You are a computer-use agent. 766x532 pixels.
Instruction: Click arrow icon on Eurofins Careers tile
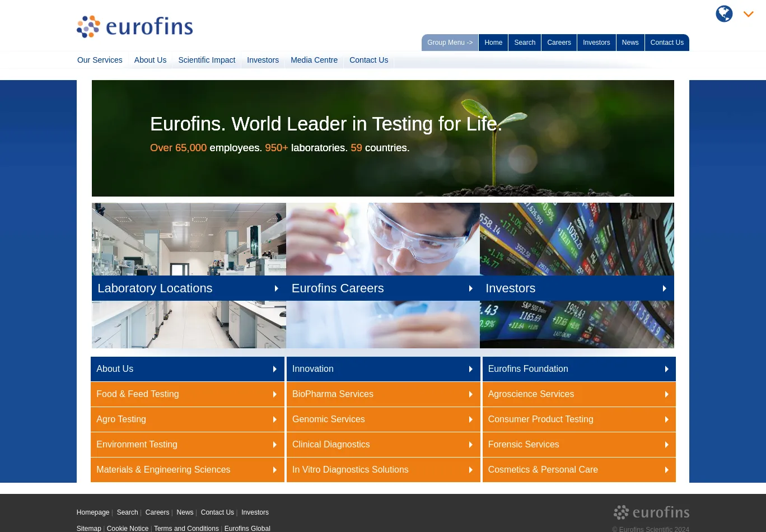click(470, 288)
